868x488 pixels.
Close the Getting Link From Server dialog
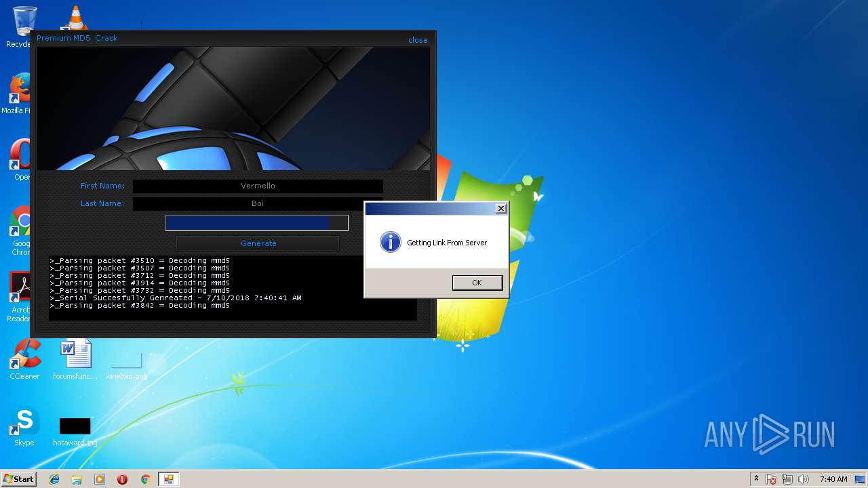[x=500, y=209]
